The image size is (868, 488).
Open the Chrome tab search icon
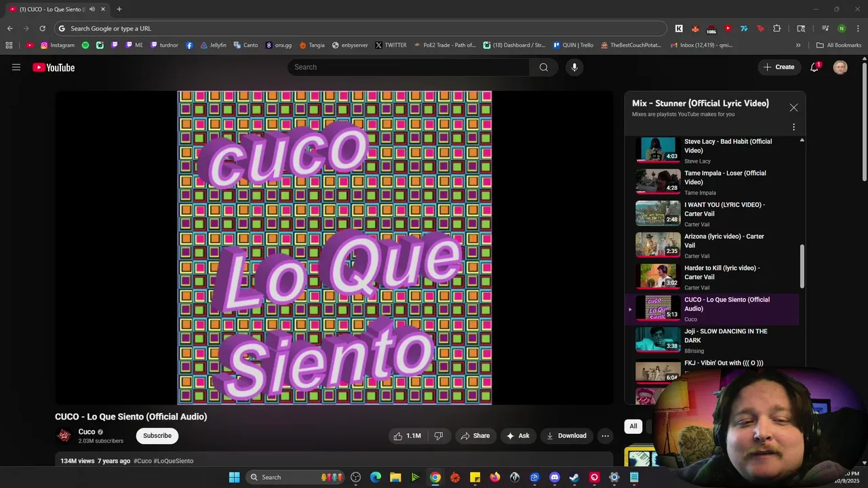(x=801, y=28)
